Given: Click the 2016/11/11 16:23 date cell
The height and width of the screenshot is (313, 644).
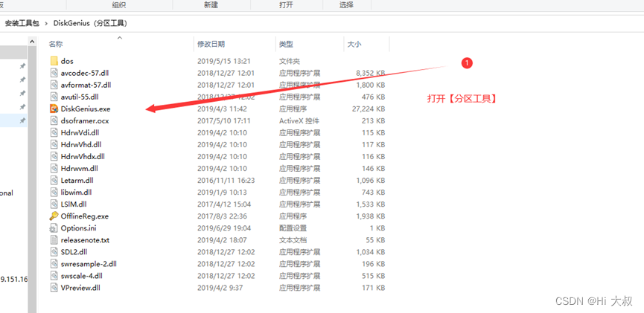Looking at the screenshot, I should point(226,180).
